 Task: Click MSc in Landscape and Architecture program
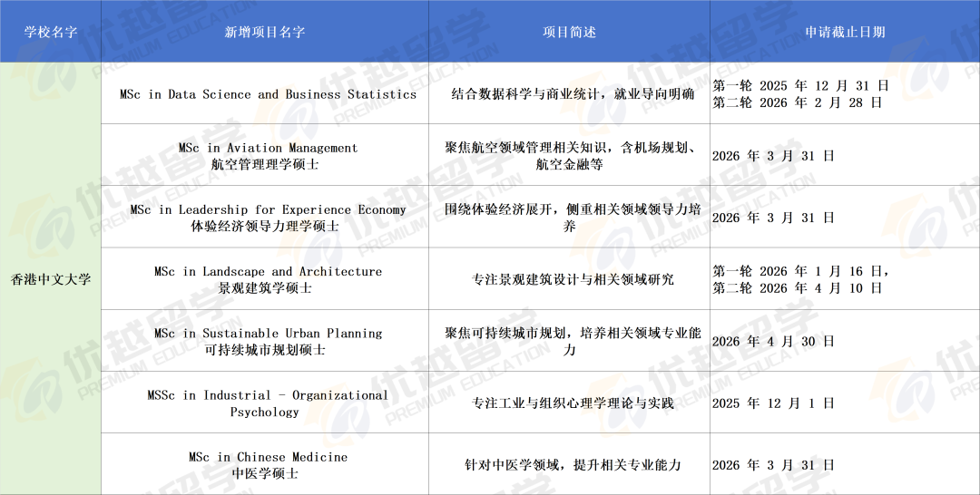click(268, 279)
